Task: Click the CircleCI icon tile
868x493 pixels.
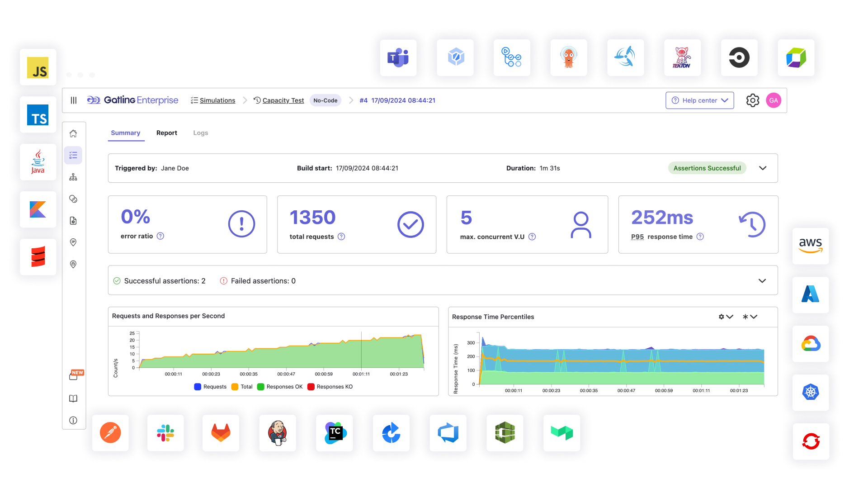Action: pyautogui.click(x=739, y=57)
